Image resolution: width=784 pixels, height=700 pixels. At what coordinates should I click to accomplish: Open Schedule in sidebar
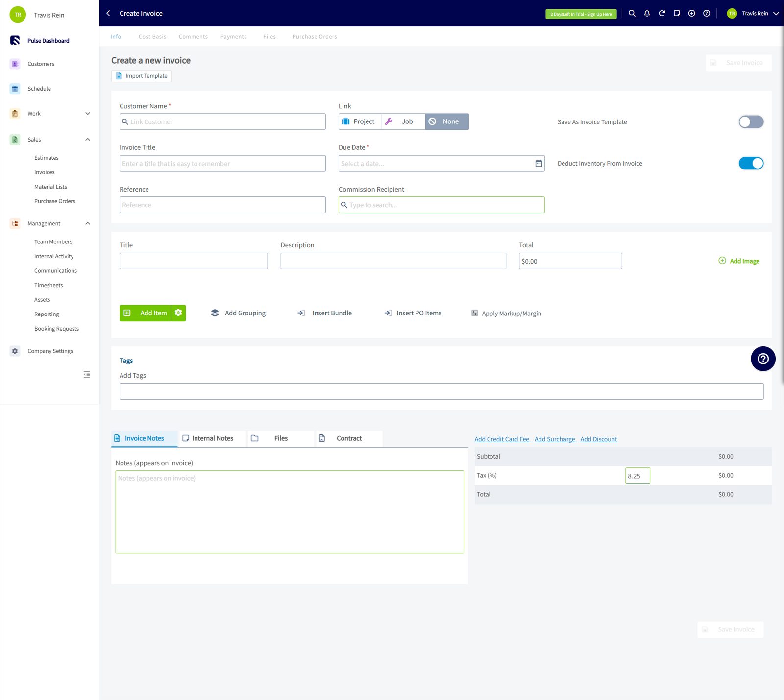39,89
